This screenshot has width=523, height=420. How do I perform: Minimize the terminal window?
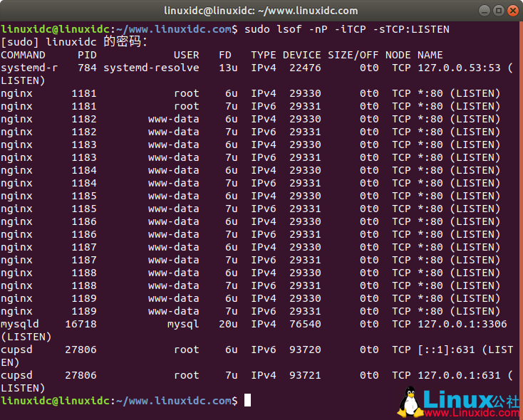pyautogui.click(x=485, y=11)
